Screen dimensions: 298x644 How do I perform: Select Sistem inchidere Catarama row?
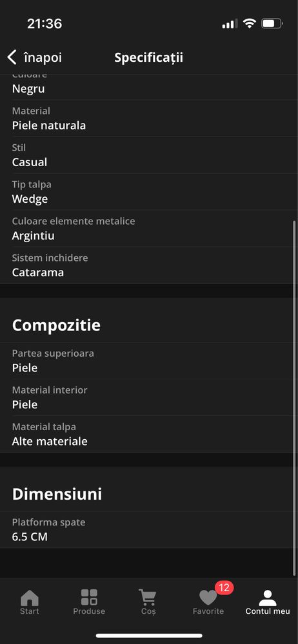149,265
